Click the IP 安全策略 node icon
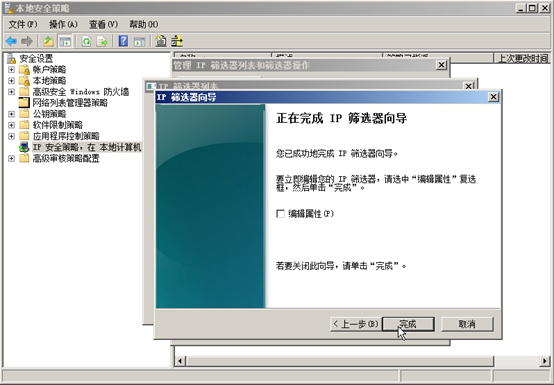Screen dimensions: 554x385 tap(24, 147)
